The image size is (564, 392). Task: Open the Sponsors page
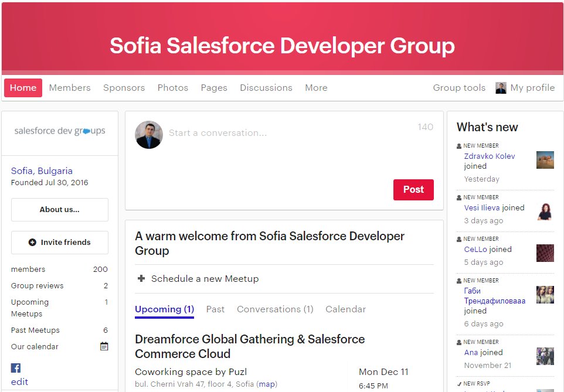coord(124,88)
